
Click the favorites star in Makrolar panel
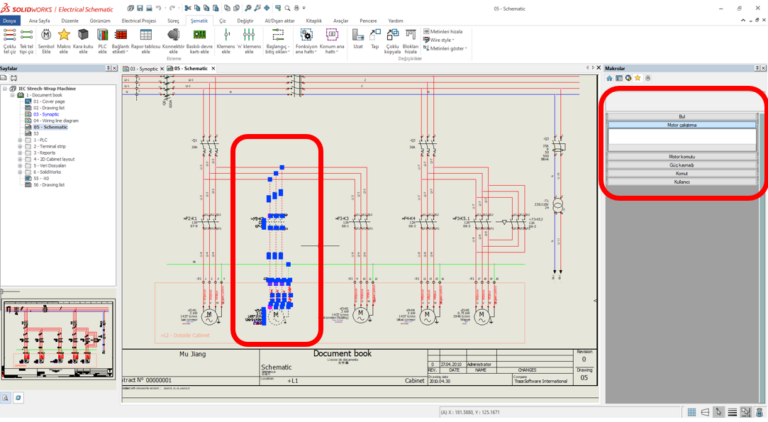pos(636,78)
